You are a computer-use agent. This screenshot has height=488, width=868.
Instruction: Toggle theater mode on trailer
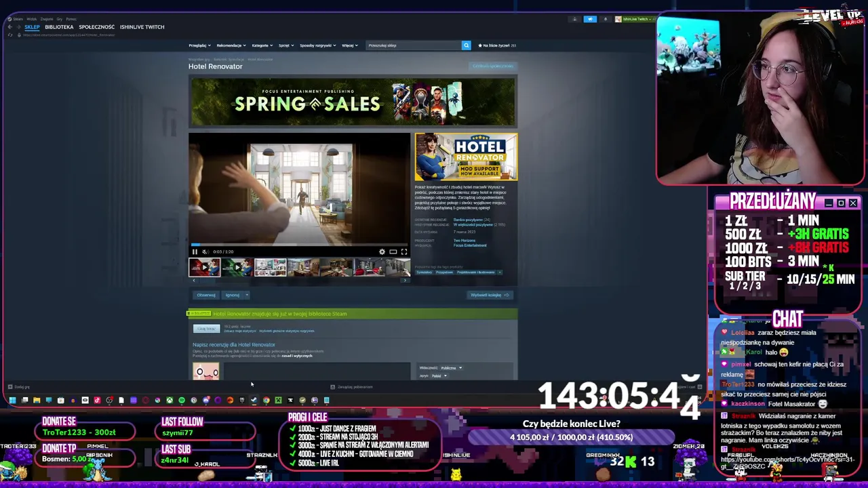click(x=393, y=251)
